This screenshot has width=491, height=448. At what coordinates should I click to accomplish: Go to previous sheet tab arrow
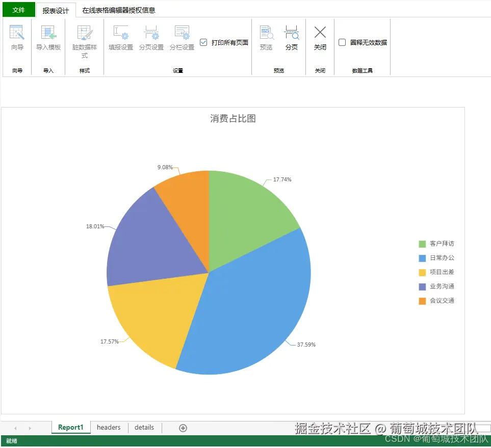pyautogui.click(x=15, y=428)
